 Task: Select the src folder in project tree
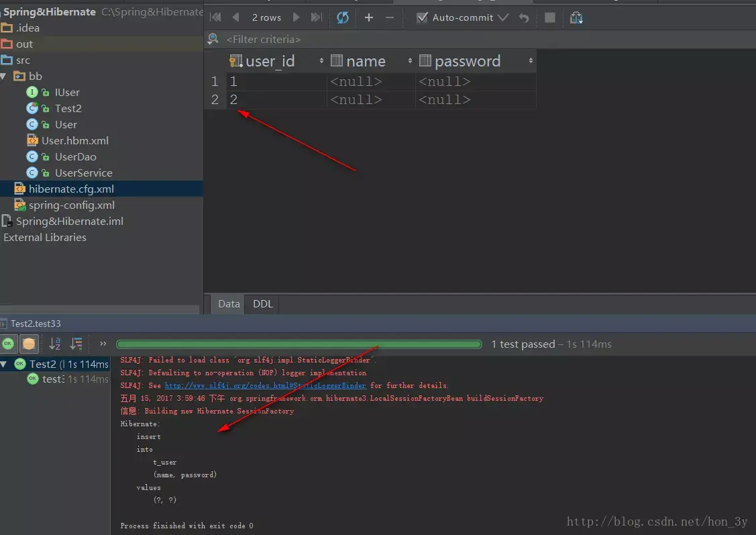tap(23, 60)
